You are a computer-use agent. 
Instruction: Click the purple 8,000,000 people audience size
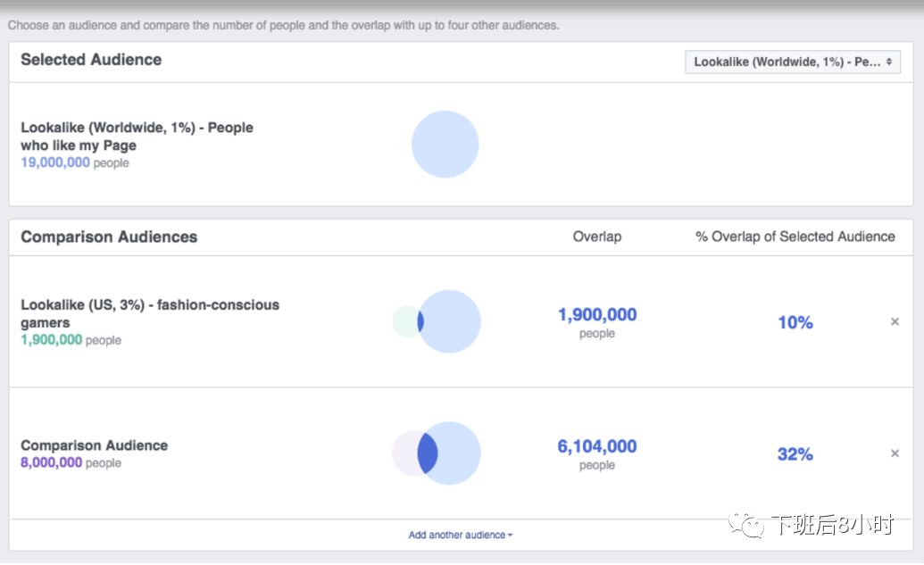pos(71,462)
